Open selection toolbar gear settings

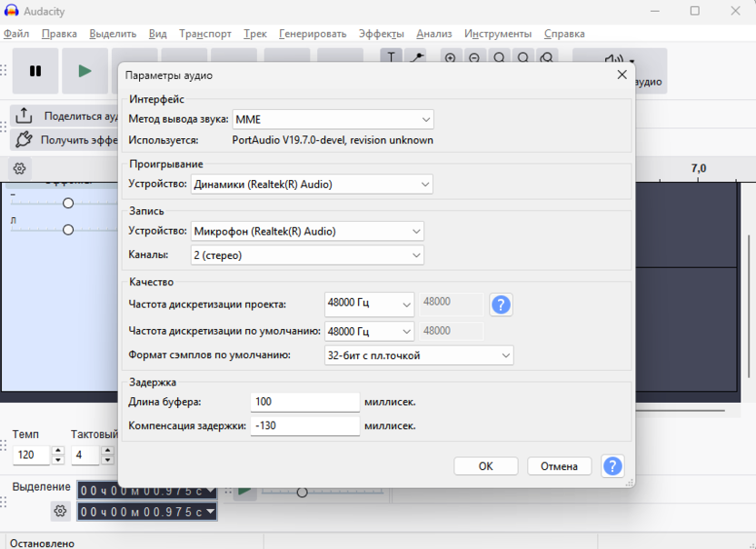click(60, 511)
